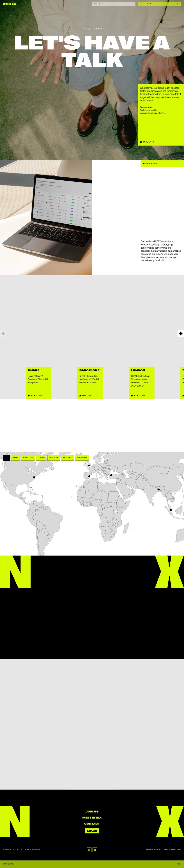Click the Get Started header button
184x868 pixels.
[159, 4]
